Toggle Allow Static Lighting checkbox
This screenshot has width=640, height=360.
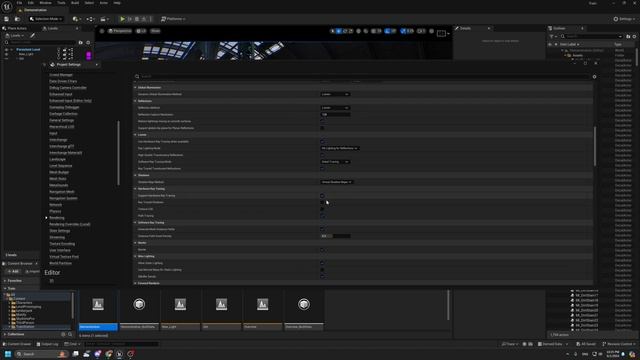pyautogui.click(x=322, y=263)
